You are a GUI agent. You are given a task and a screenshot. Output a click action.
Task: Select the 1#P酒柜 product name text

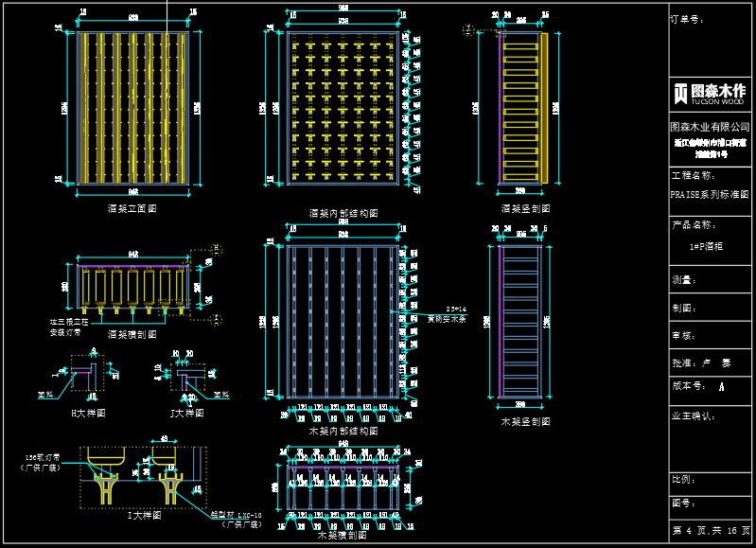707,245
